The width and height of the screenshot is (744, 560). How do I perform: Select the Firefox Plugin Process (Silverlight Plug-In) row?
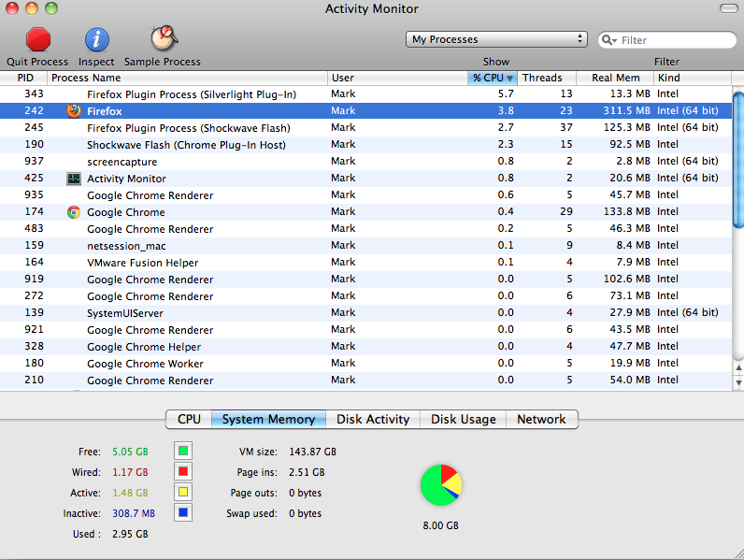click(365, 94)
